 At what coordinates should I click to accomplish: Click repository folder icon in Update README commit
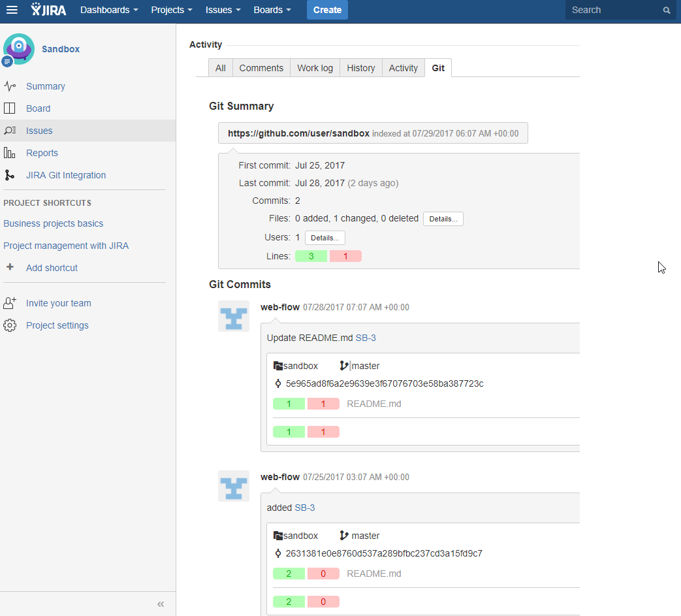coord(278,366)
